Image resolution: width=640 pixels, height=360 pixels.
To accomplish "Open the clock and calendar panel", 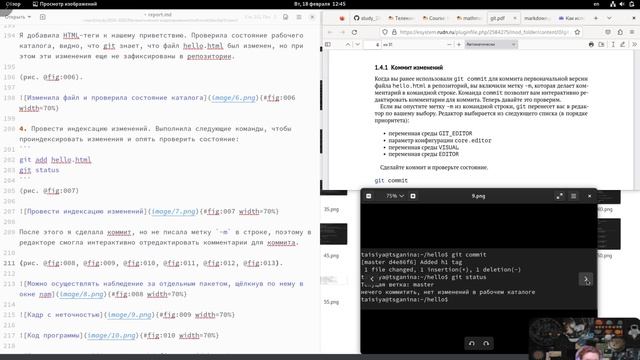I will (320, 4).
